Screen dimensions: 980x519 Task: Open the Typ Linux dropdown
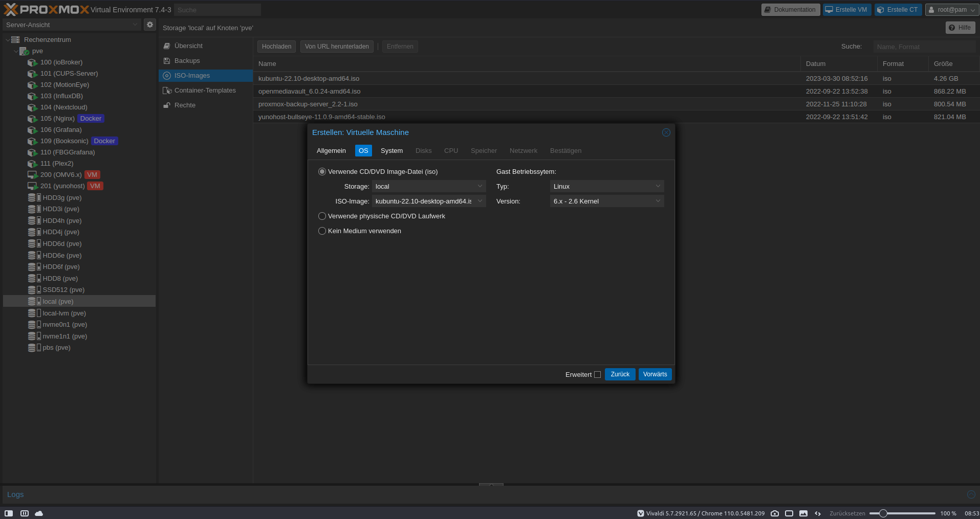[x=658, y=187]
